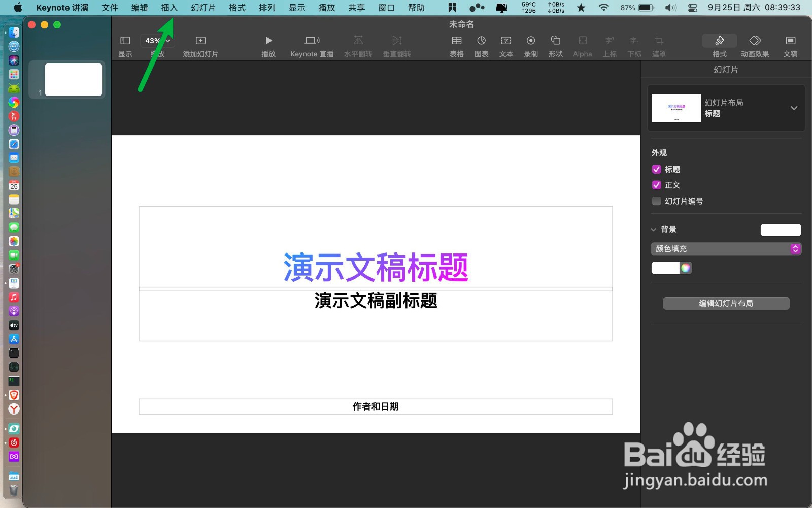Click the 背景 white fill preview swatch

[781, 230]
